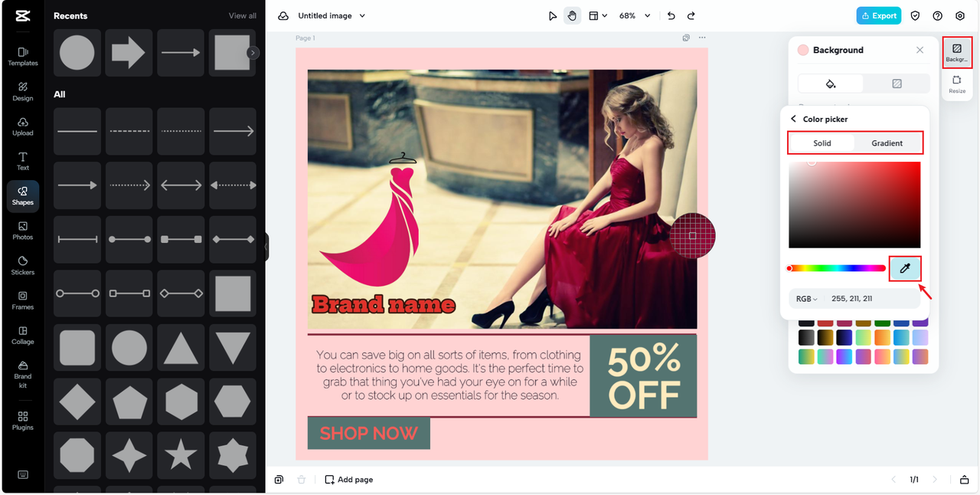Go to previous page arrow
This screenshot has height=495, width=980.
[893, 480]
